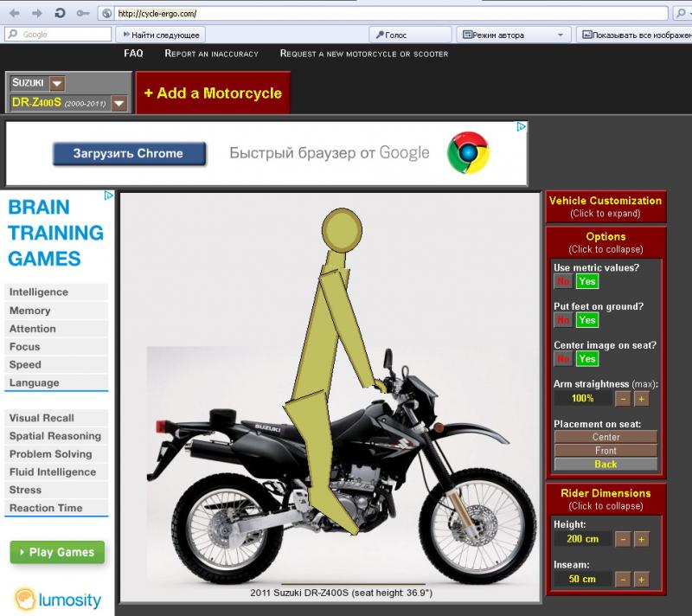Click the AdChoices icon on the Brain Training ad
692x616 pixels.
point(109,196)
